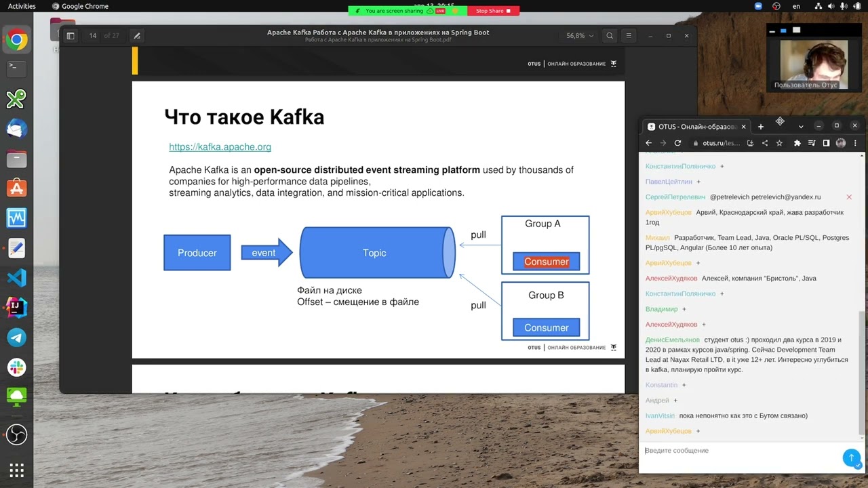The height and width of the screenshot is (488, 868).
Task: Open Telegram from the dock
Action: pyautogui.click(x=16, y=337)
